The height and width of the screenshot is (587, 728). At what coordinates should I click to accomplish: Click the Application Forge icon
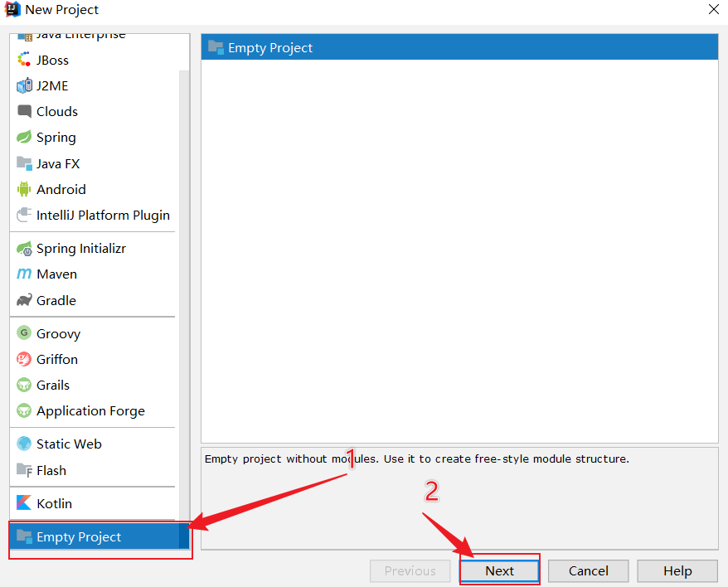click(x=24, y=410)
